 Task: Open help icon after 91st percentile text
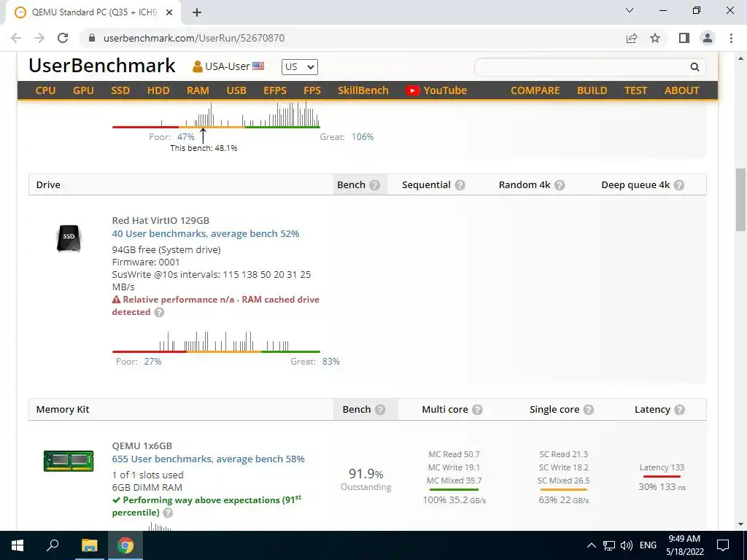168,513
